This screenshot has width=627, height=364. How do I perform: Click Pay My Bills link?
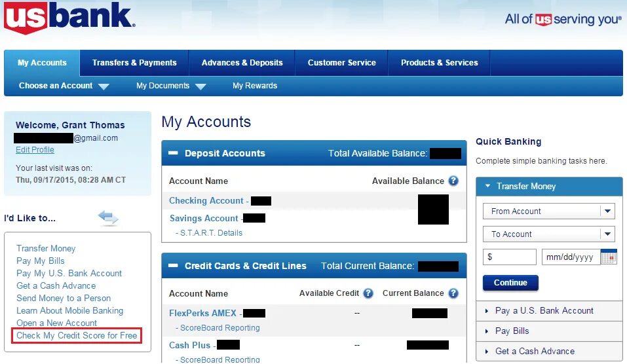pos(40,261)
